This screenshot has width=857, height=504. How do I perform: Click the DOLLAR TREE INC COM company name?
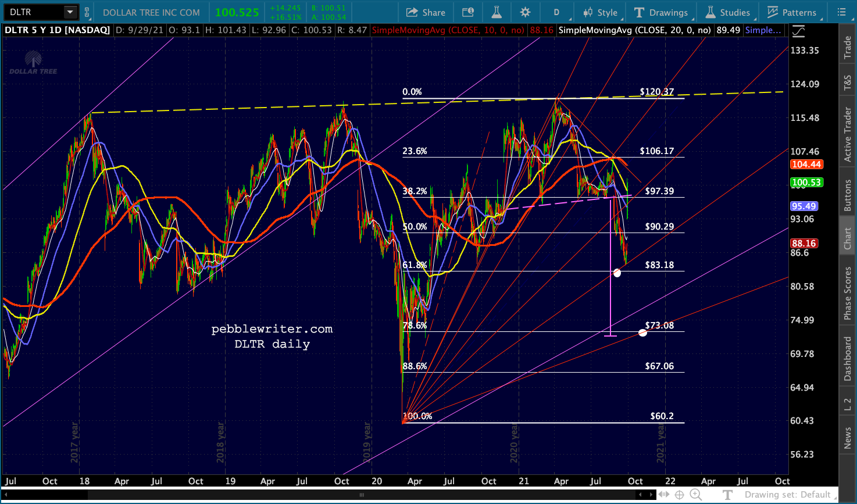(151, 12)
